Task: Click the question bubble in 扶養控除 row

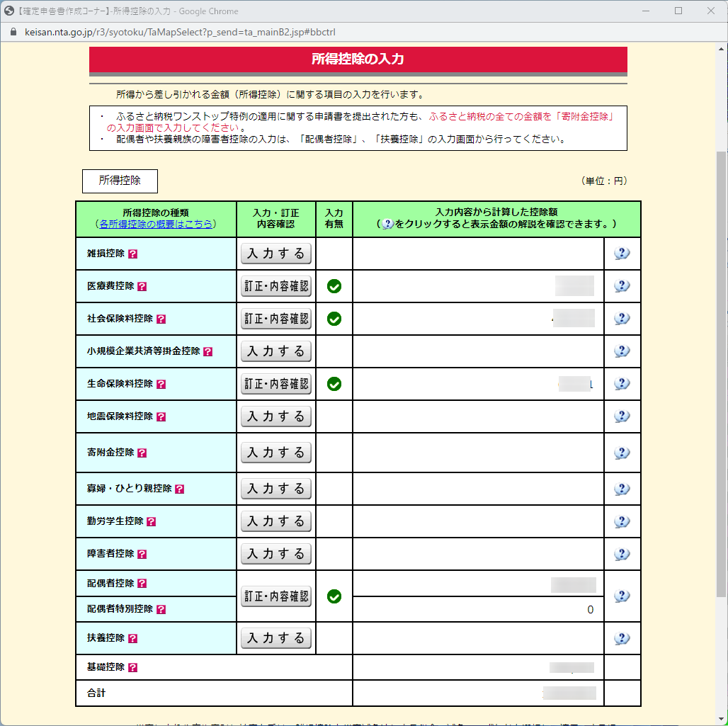Action: (622, 638)
